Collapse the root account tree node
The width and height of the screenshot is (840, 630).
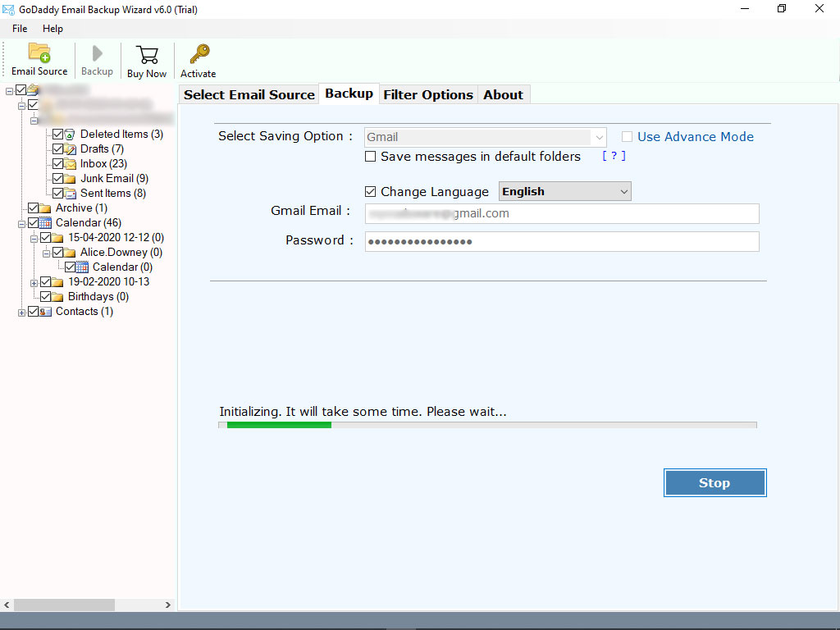(9, 91)
